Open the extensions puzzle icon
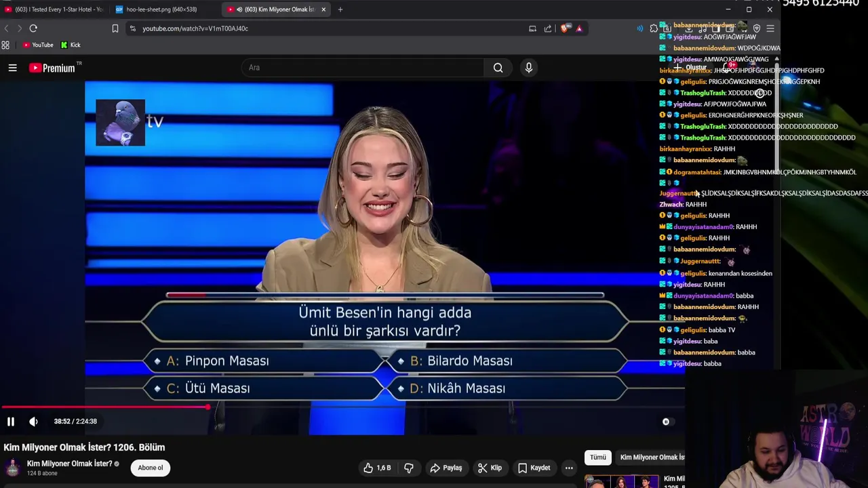Image resolution: width=868 pixels, height=488 pixels. click(654, 28)
